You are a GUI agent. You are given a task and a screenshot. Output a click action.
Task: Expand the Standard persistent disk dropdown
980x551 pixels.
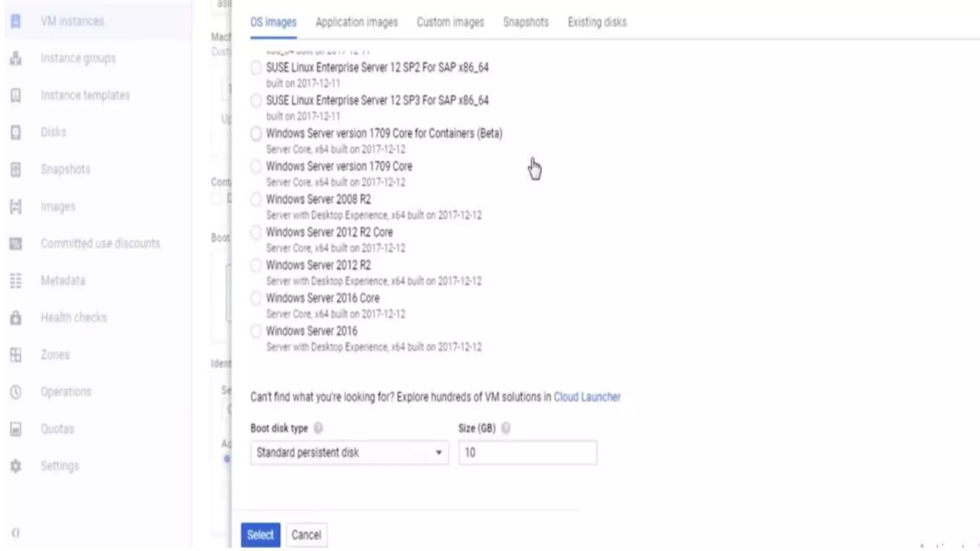(x=349, y=452)
